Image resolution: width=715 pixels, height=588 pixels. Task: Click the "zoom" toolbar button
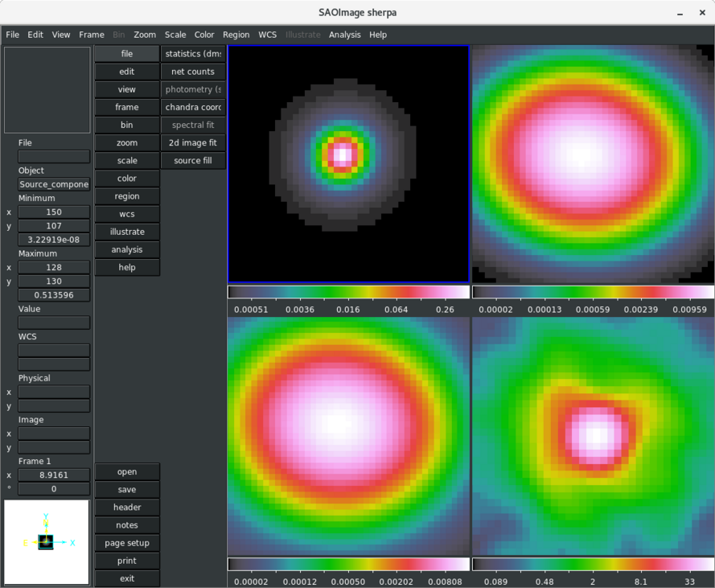pyautogui.click(x=126, y=142)
